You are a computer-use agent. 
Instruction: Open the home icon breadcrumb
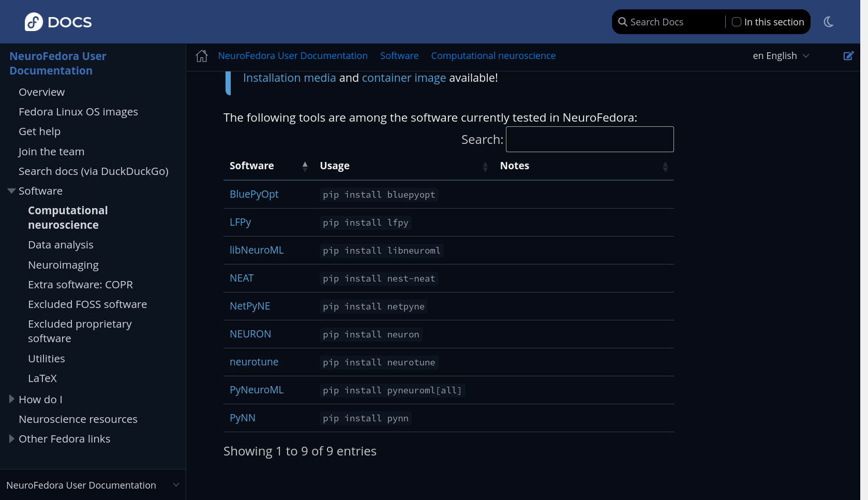point(202,56)
